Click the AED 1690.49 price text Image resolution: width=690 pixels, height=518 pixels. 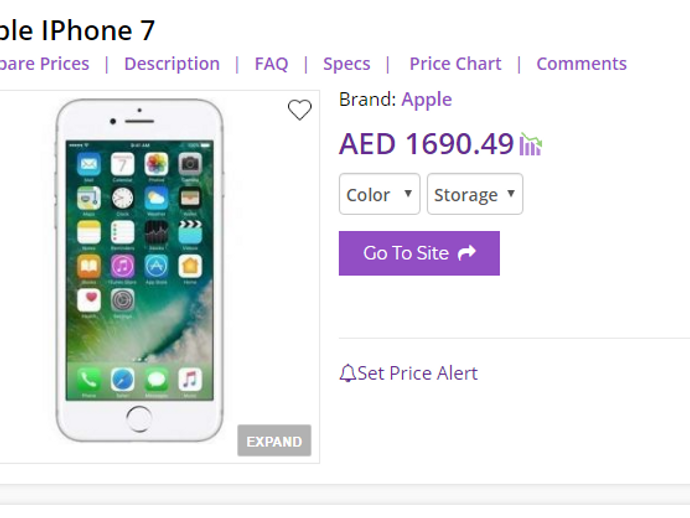click(426, 144)
